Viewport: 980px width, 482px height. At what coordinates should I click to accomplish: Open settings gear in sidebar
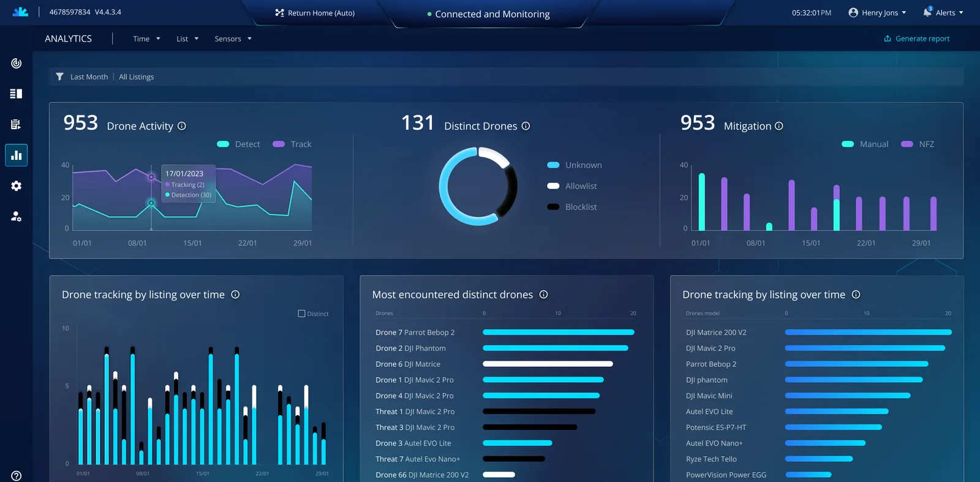(17, 186)
